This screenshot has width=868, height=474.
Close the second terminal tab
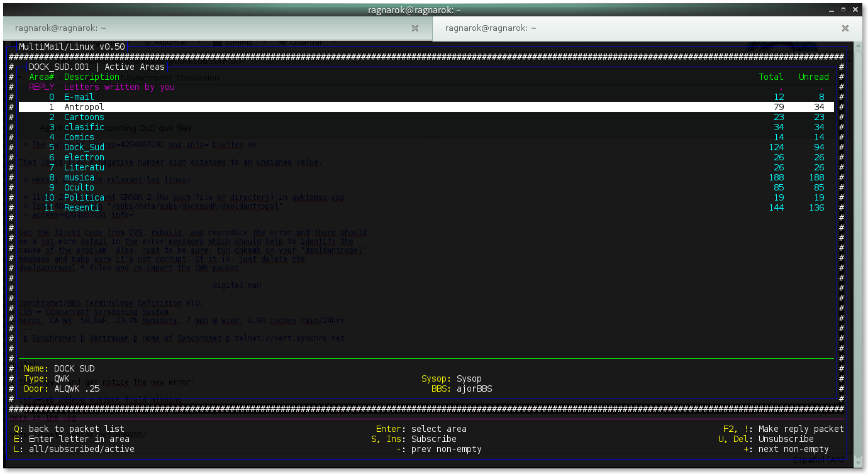845,28
